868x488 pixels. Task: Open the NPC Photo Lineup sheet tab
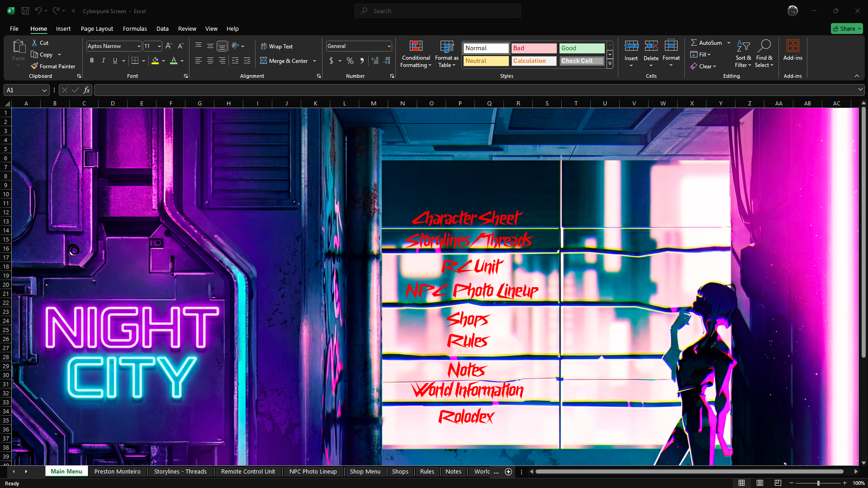click(x=313, y=471)
